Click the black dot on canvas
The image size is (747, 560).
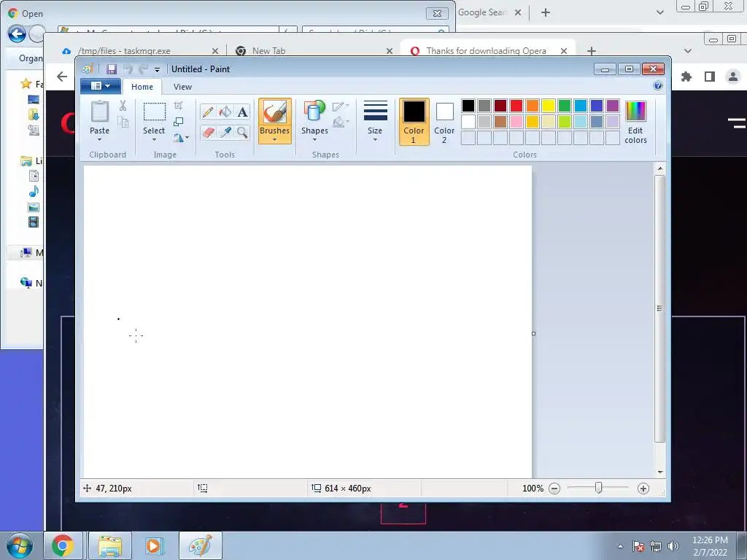pyautogui.click(x=119, y=319)
